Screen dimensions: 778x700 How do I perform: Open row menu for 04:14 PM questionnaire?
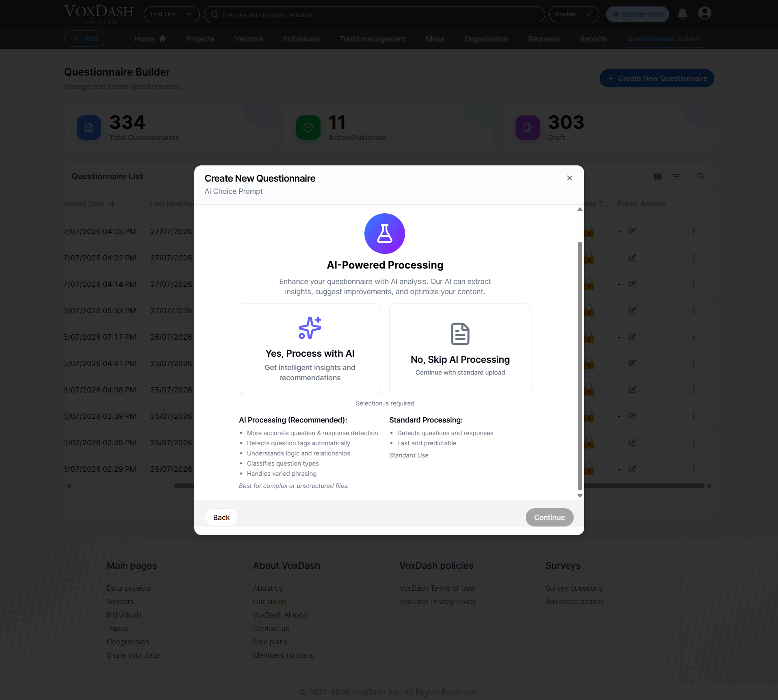point(693,284)
